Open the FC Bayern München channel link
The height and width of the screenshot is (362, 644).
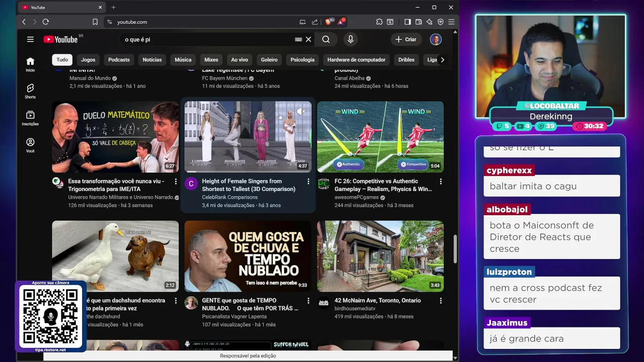(x=224, y=78)
